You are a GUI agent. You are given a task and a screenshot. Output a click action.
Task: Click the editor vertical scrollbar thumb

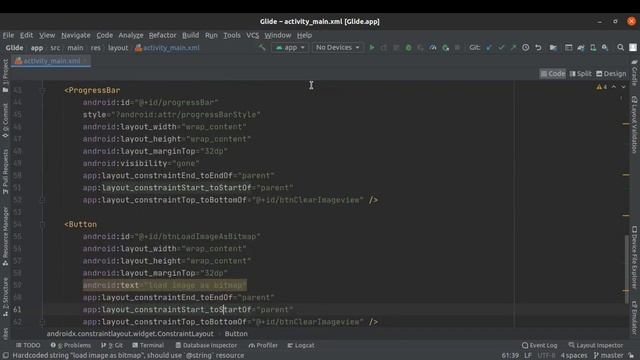(x=626, y=269)
